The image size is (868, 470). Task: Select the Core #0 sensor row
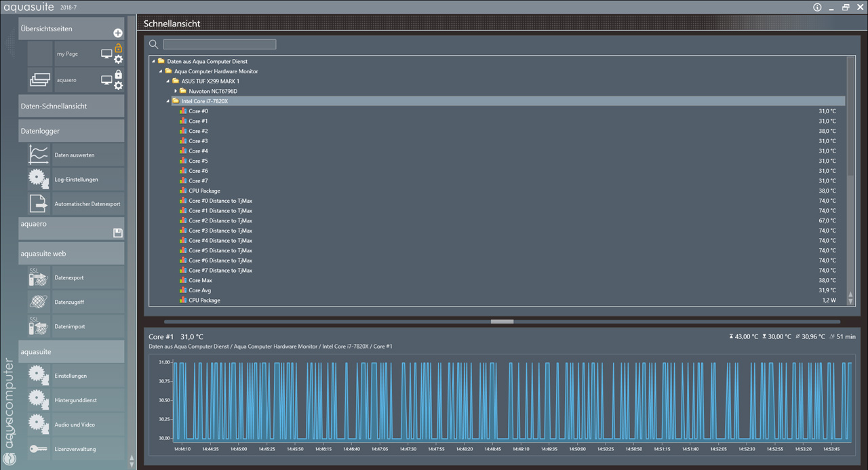tap(508, 111)
